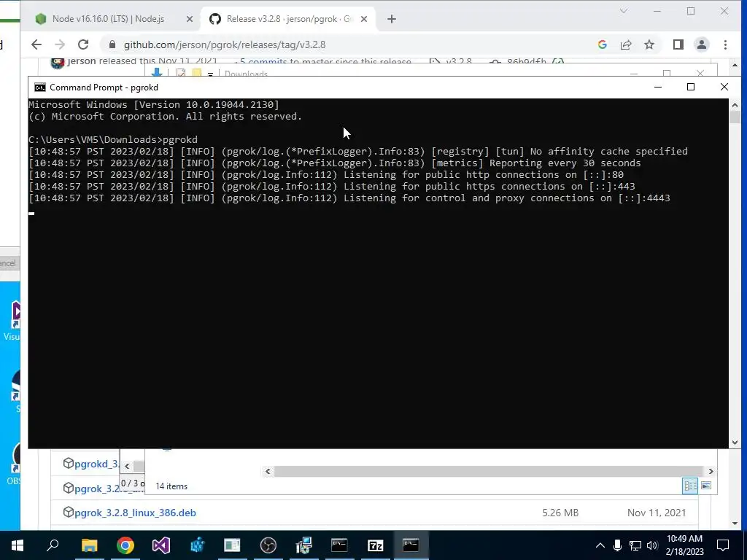The height and width of the screenshot is (560, 747).
Task: Click the Chrome forward arrow
Action: pyautogui.click(x=60, y=44)
